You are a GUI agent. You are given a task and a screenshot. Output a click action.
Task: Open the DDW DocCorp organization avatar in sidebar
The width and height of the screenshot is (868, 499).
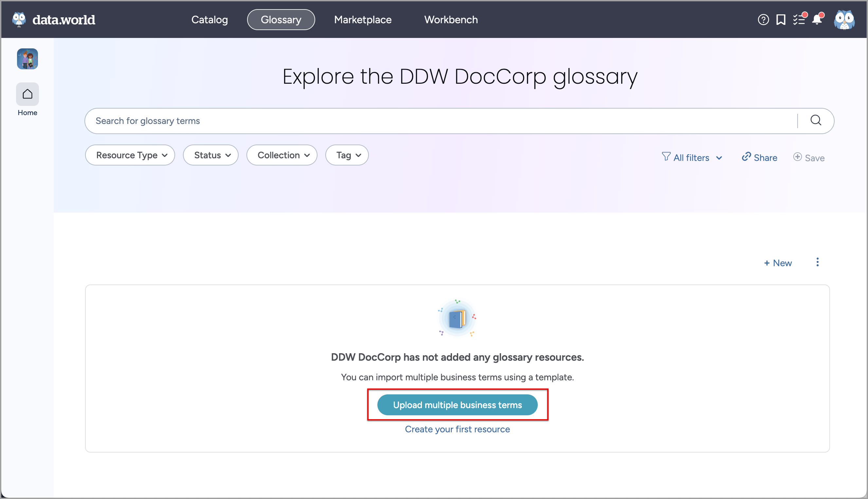click(27, 59)
